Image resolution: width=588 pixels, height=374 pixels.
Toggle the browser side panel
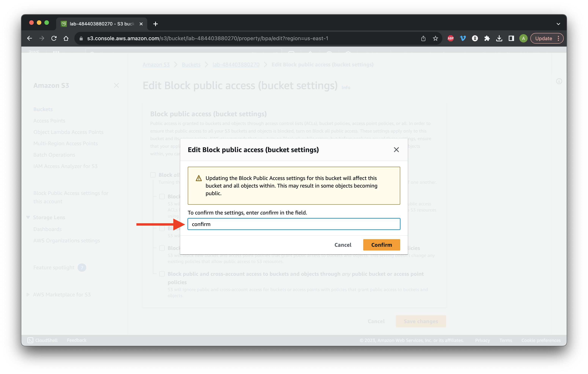tap(511, 38)
